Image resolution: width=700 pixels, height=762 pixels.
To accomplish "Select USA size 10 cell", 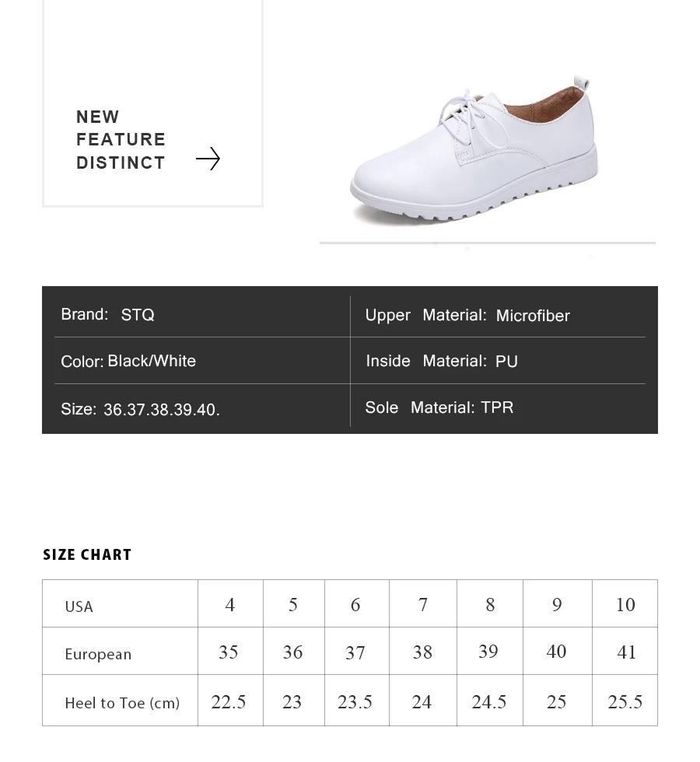I will click(x=625, y=604).
